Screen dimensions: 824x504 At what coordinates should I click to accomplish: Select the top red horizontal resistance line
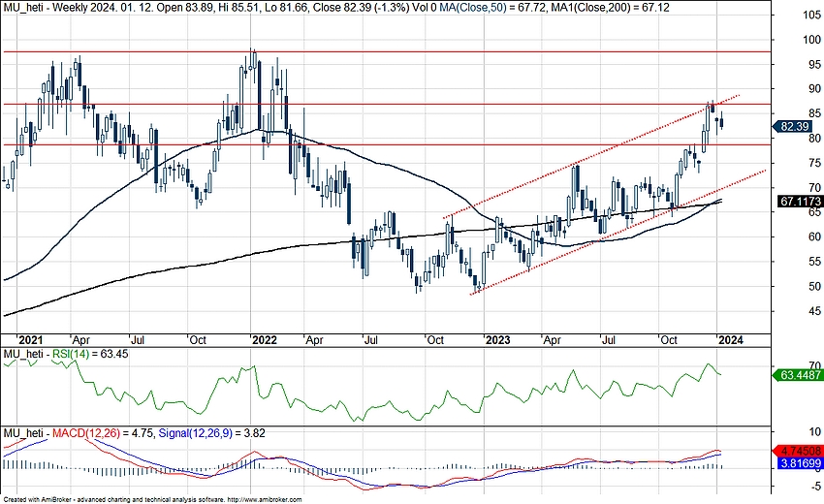388,50
